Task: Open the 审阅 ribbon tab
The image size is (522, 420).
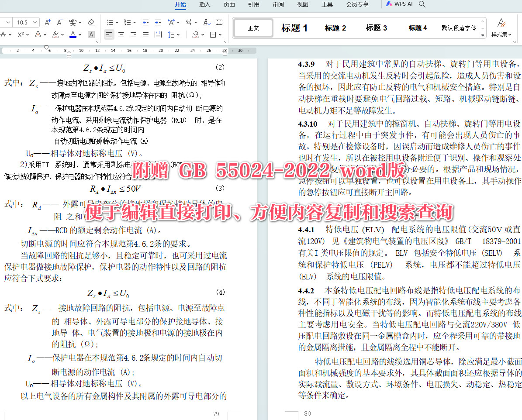Action: click(x=278, y=4)
